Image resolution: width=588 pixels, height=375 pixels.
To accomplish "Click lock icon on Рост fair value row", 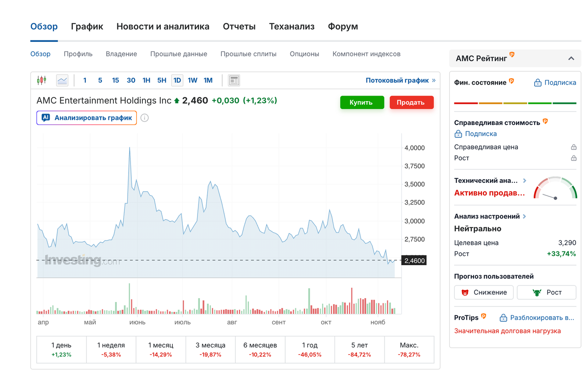I will (573, 158).
